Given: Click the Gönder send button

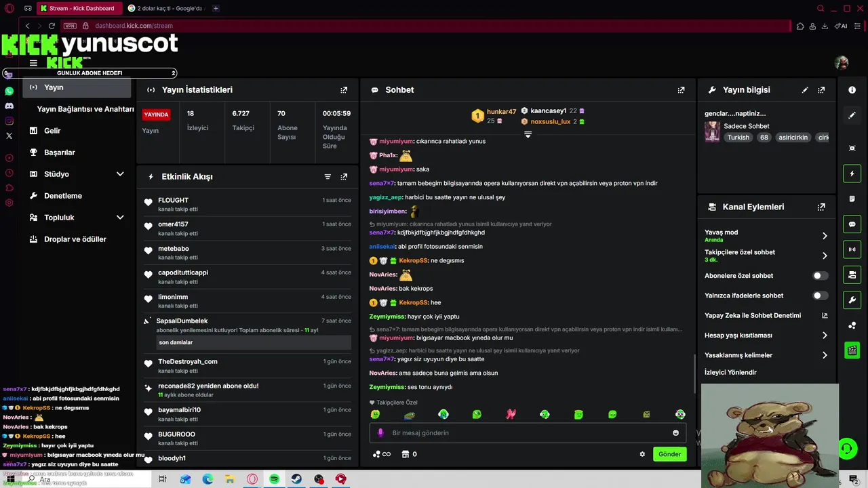Looking at the screenshot, I should click(x=669, y=454).
